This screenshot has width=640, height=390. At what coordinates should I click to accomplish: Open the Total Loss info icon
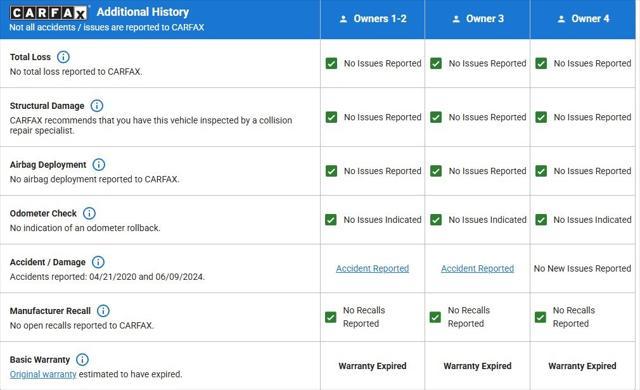[x=63, y=57]
